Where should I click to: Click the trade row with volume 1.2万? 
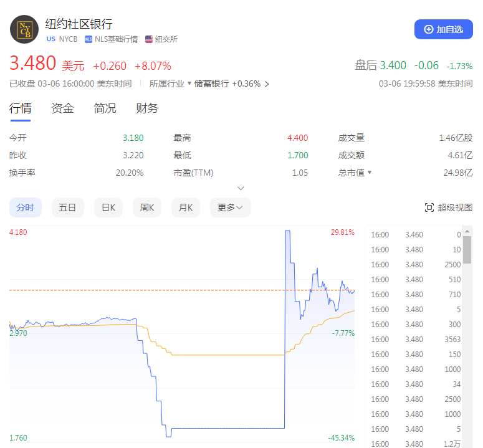[416, 444]
